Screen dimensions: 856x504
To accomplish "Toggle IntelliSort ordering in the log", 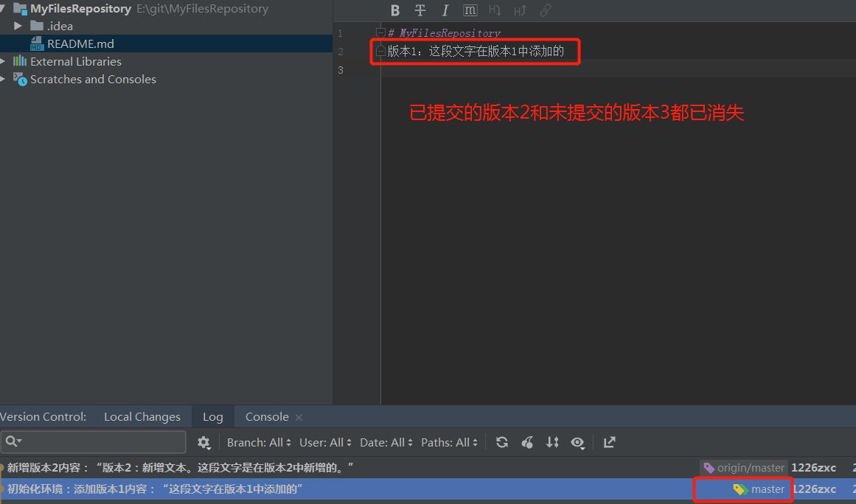I will coord(551,442).
